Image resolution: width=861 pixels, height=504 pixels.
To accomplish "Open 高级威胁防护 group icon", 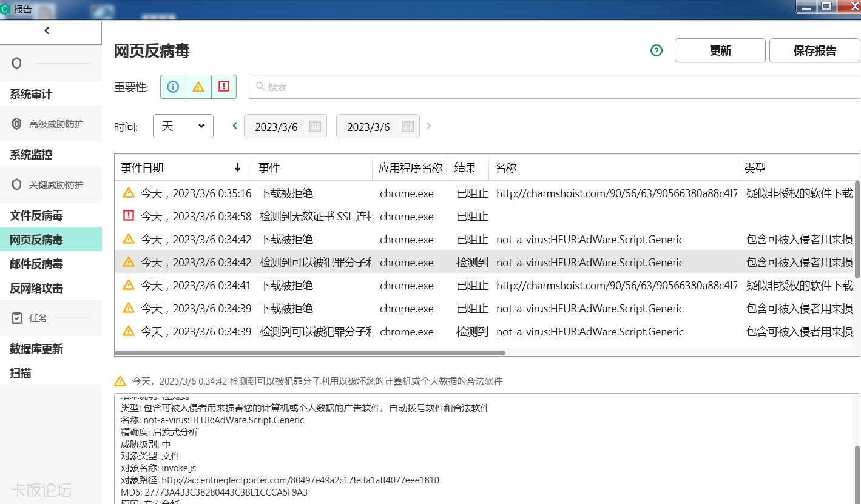I will (17, 124).
